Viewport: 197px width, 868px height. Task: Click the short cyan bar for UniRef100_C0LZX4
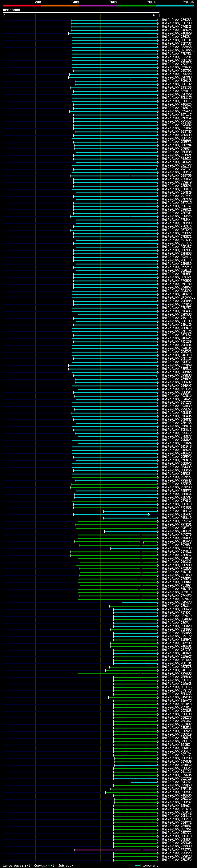pos(144,782)
